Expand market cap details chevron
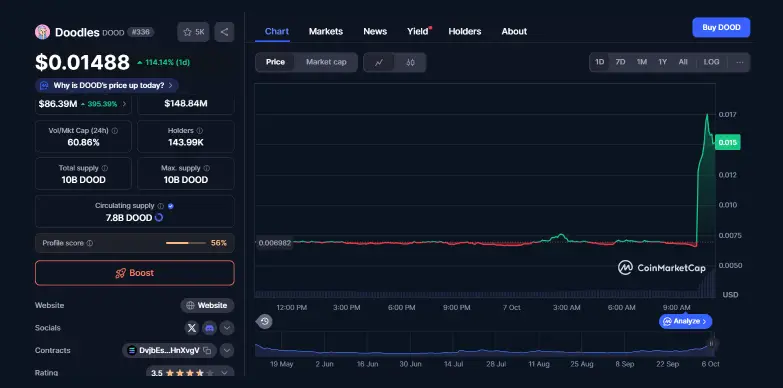The width and height of the screenshot is (783, 388). (124, 104)
